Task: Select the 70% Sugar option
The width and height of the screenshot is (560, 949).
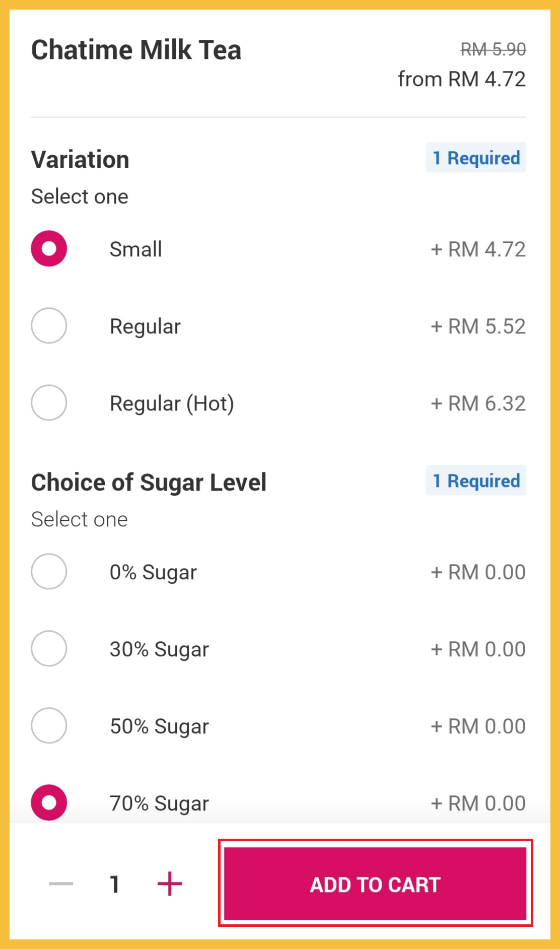Action: tap(49, 803)
